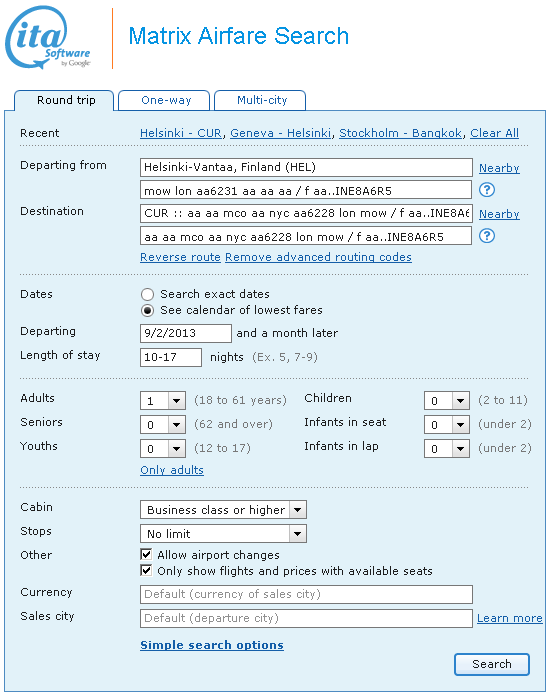Viewport: 548px width, 693px height.
Task: Click Clear All recent searches
Action: [x=495, y=133]
